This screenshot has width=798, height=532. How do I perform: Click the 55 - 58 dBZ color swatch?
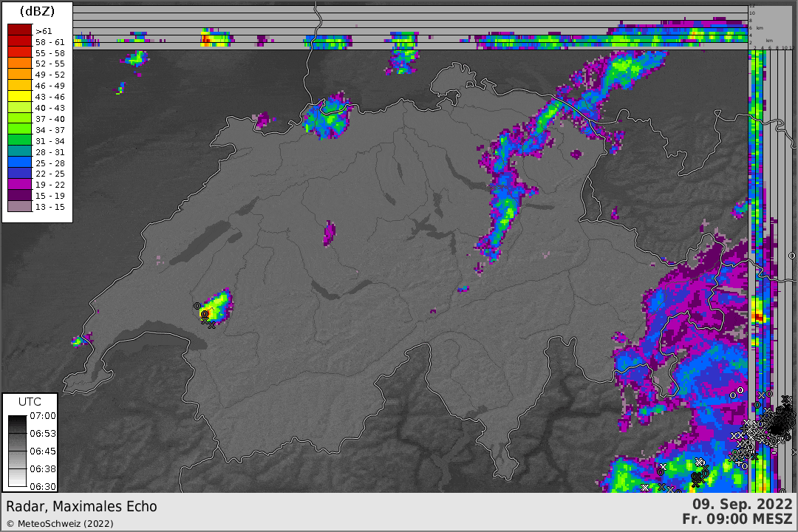pos(19,52)
